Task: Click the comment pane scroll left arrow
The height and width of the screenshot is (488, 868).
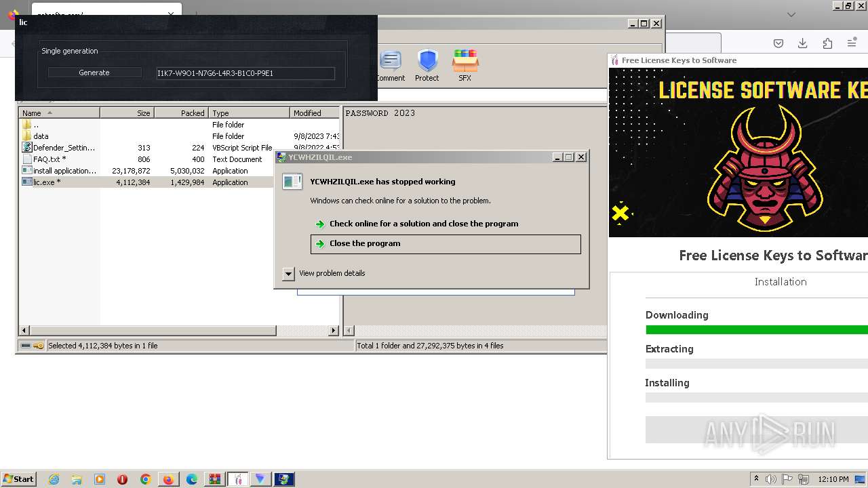Action: [349, 331]
